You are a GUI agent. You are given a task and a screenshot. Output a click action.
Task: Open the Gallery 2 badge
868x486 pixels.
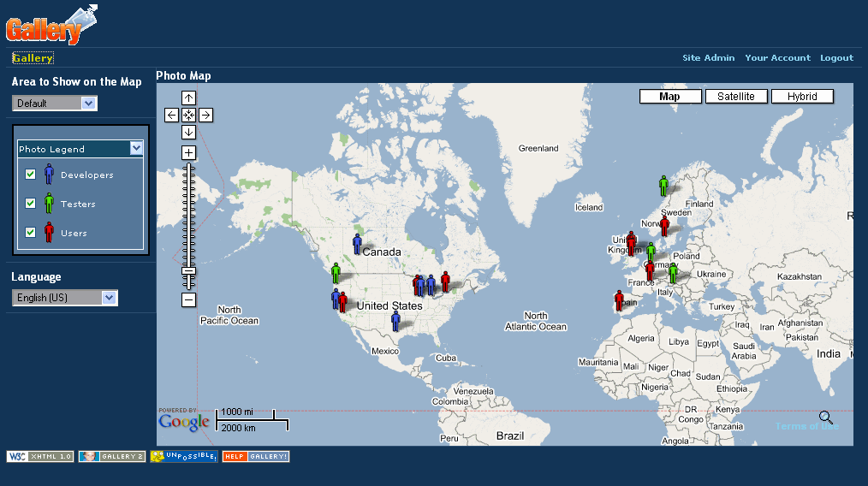[x=112, y=456]
